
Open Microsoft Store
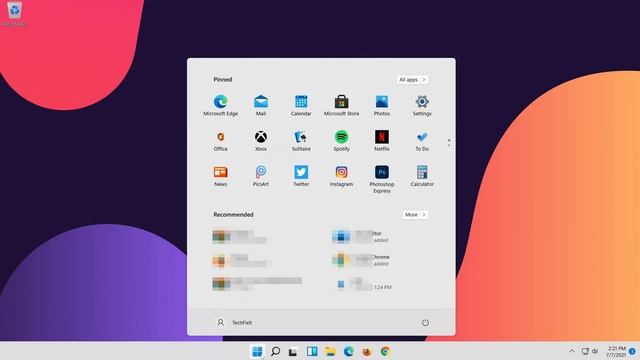[342, 105]
